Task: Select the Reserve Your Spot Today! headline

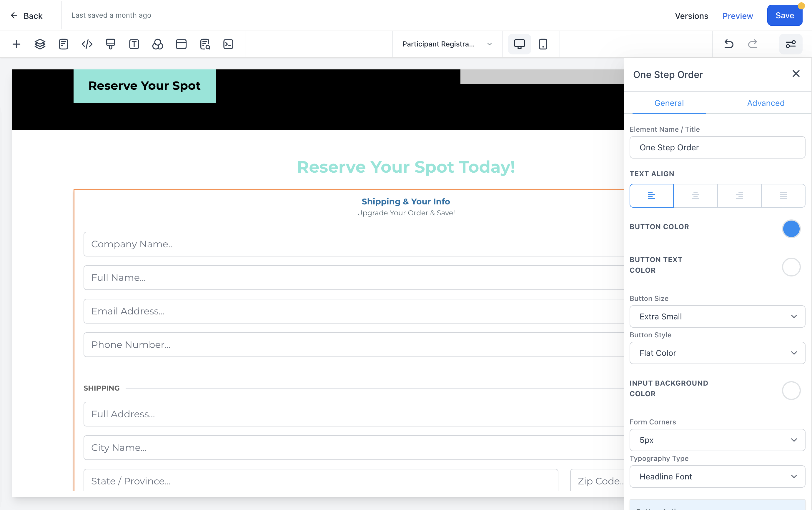Action: 406,167
